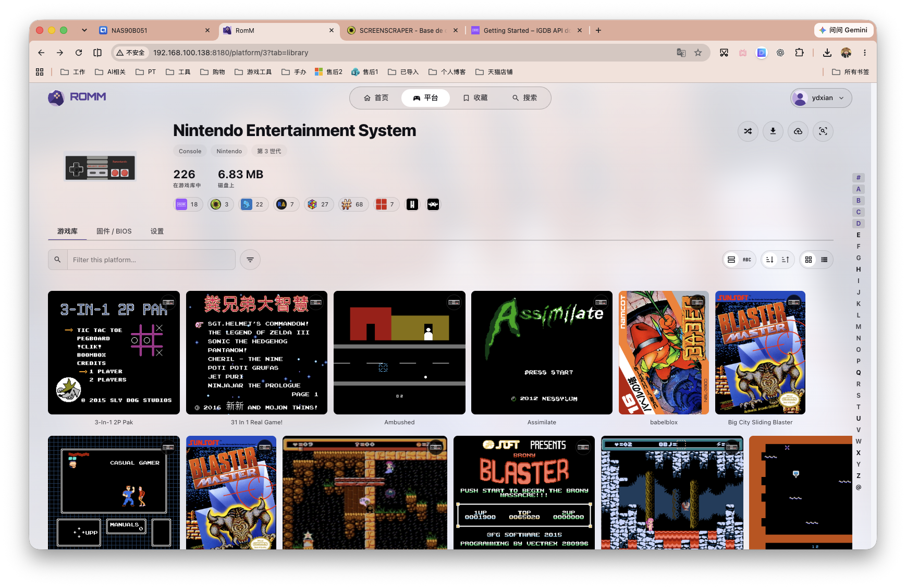Switch to list view layout
The height and width of the screenshot is (588, 906).
coord(824,260)
